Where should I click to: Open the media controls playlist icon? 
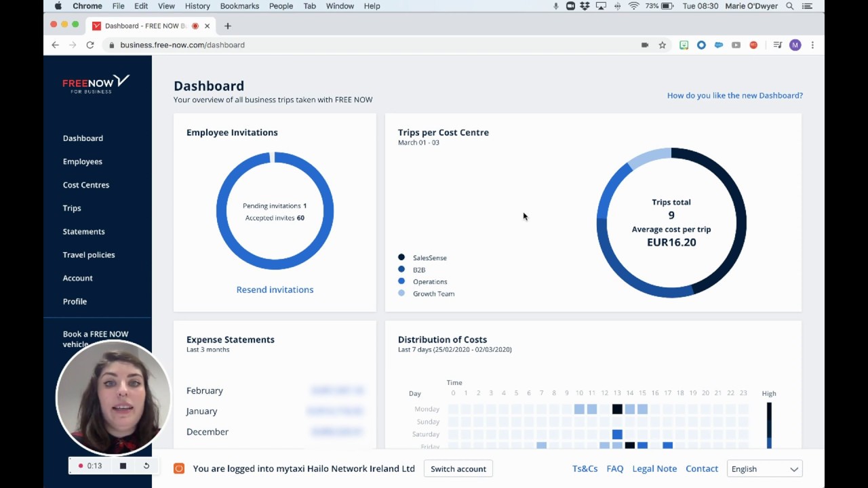[x=778, y=45]
